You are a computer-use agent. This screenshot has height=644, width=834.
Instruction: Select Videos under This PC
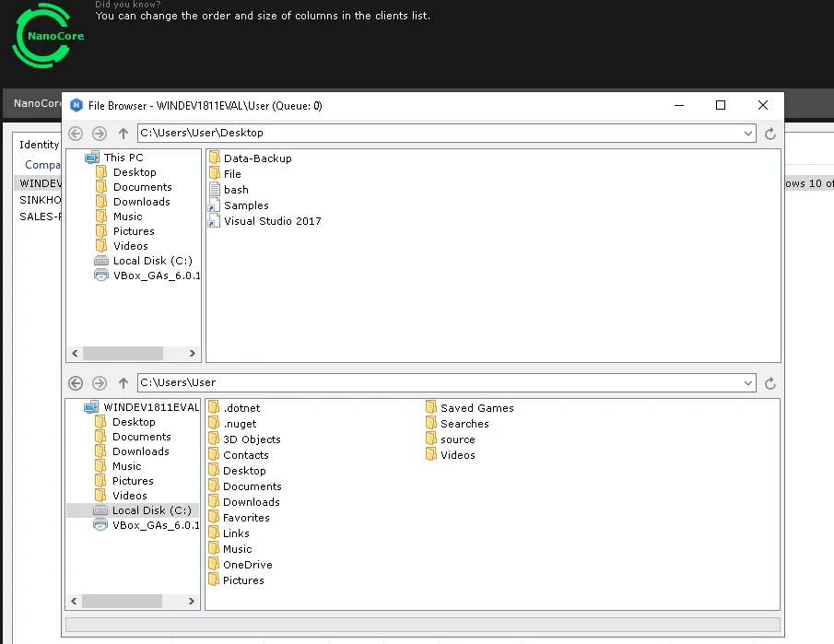point(122,246)
